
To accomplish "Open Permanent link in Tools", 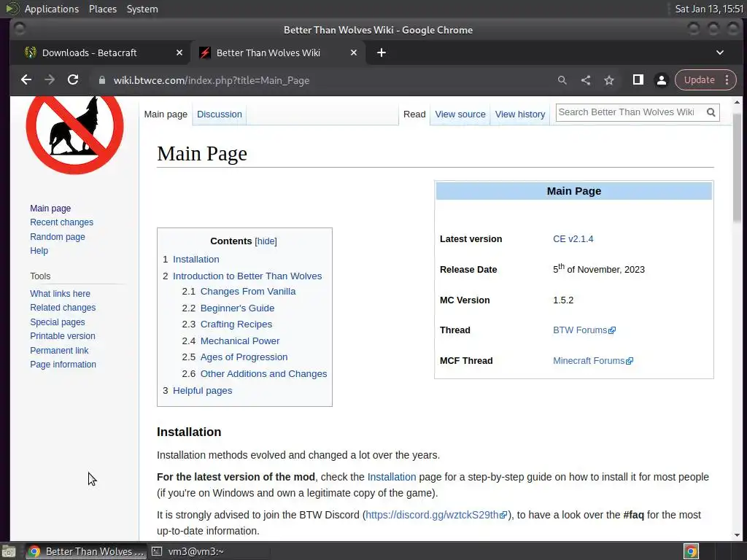I will point(59,351).
